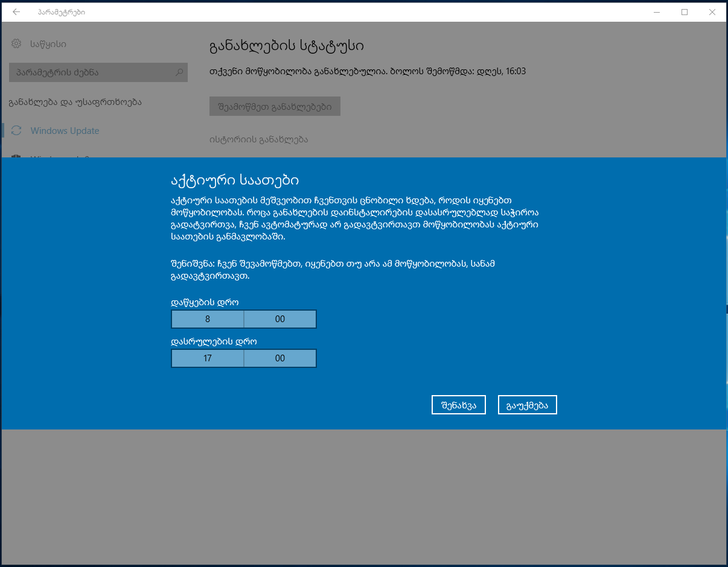728x567 pixels.
Task: Minimize the პარამეტრები window
Action: pos(656,12)
